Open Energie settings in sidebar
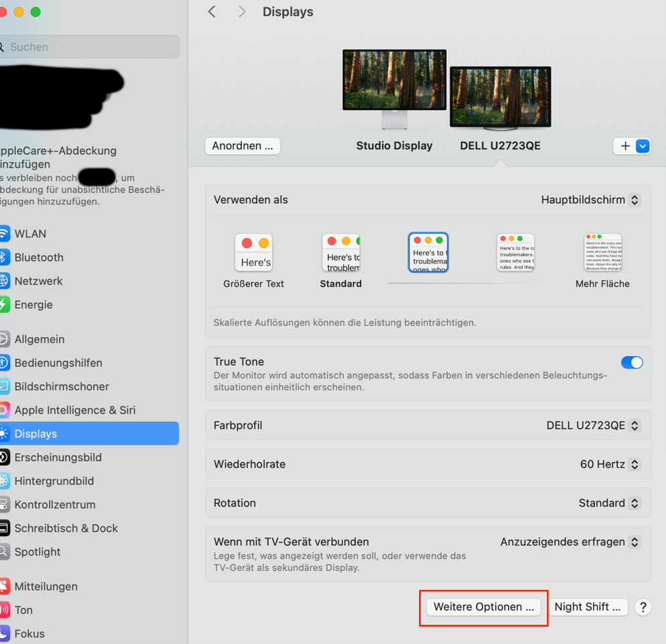 pyautogui.click(x=89, y=305)
